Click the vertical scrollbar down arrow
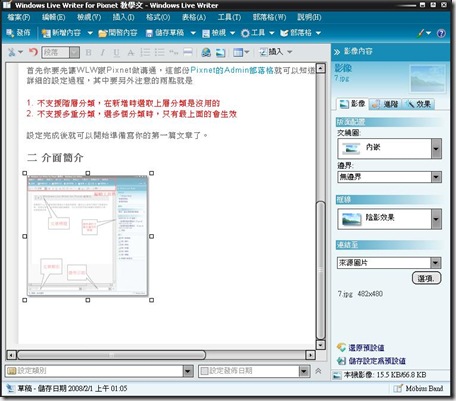Screen dimensions: 456x401 [320, 345]
